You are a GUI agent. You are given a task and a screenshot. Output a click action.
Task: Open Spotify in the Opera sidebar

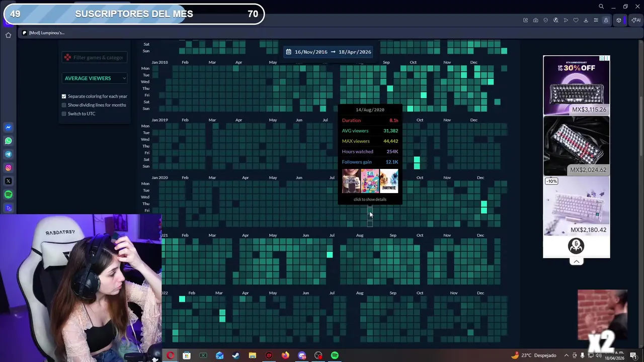click(x=8, y=195)
